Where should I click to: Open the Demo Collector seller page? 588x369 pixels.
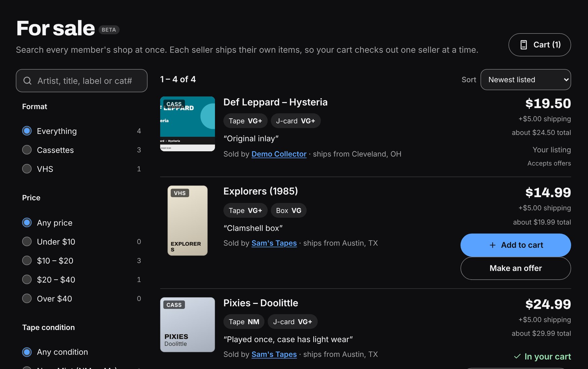pos(279,154)
